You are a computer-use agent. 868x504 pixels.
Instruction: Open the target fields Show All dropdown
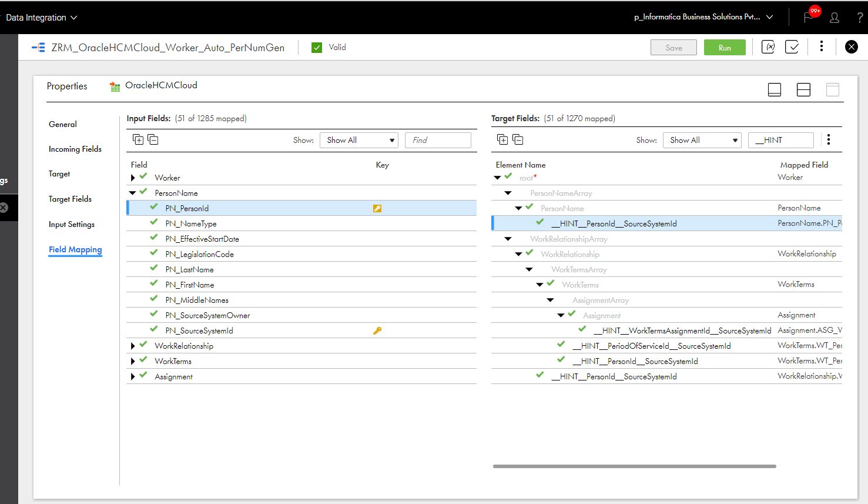(702, 140)
